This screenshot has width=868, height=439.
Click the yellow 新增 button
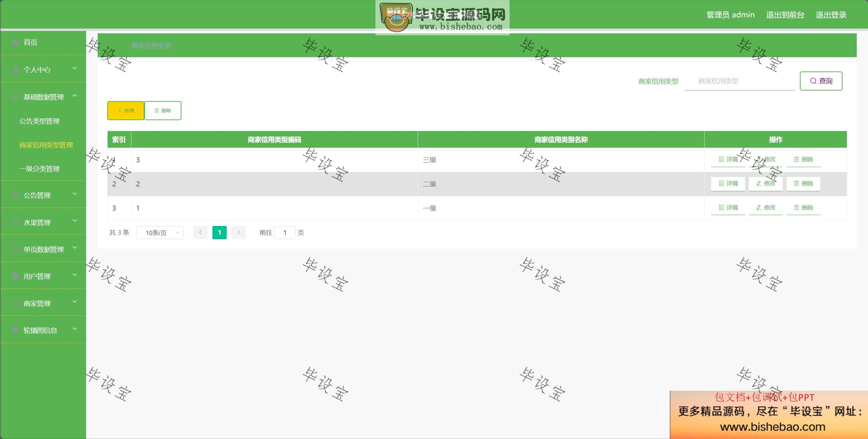(126, 111)
